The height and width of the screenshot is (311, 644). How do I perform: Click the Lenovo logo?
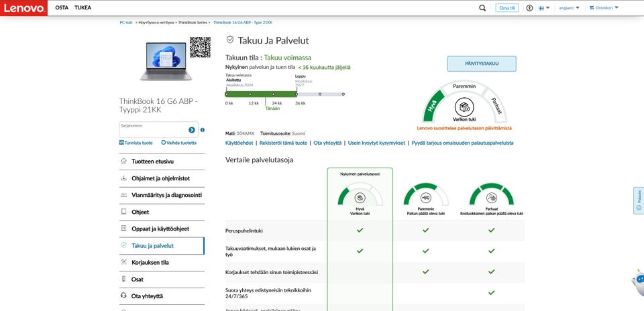tap(24, 8)
